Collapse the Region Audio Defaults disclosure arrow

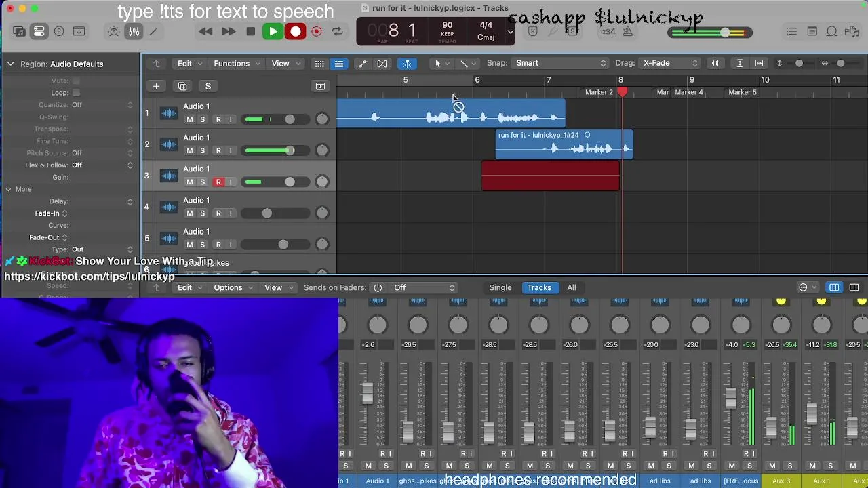[x=10, y=64]
